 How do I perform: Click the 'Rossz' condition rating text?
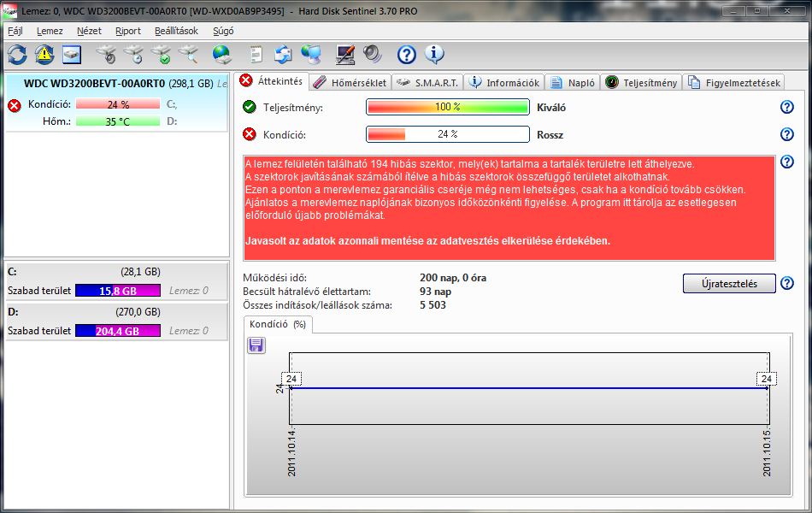click(550, 135)
